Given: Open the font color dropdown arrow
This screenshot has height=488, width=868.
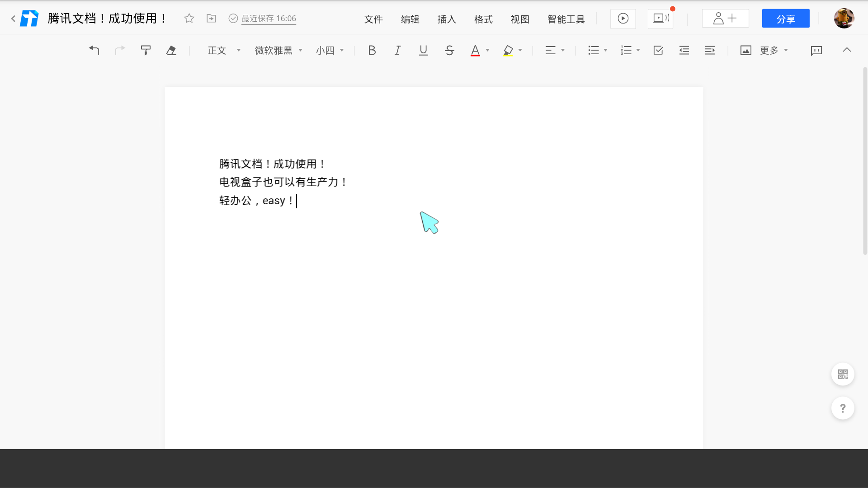Looking at the screenshot, I should [488, 50].
